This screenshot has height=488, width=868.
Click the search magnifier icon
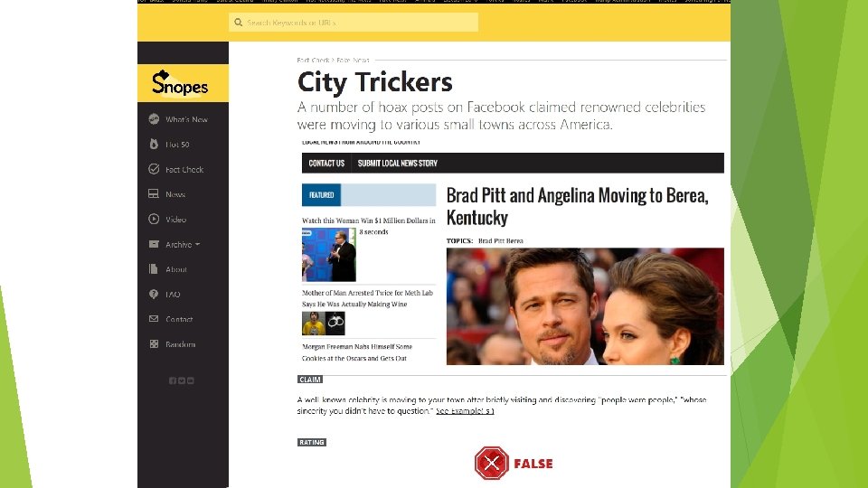(x=238, y=23)
